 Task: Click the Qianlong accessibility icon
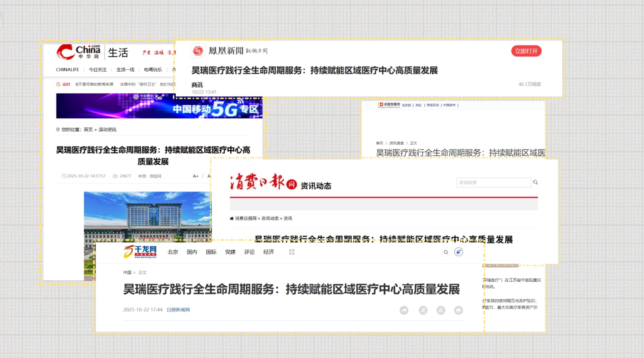pos(459,252)
